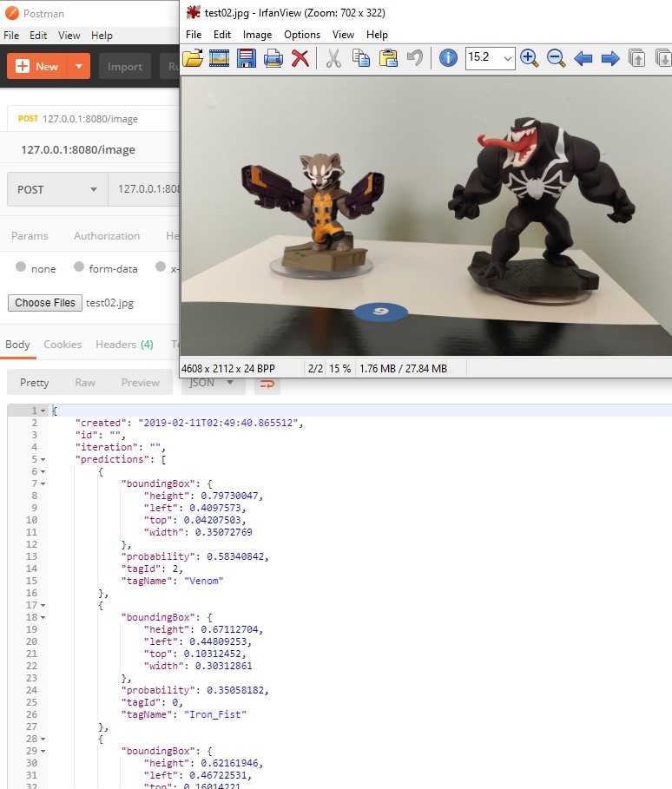
Task: Select the POST 127.0.0.1:8080/image request tab
Action: click(x=93, y=119)
